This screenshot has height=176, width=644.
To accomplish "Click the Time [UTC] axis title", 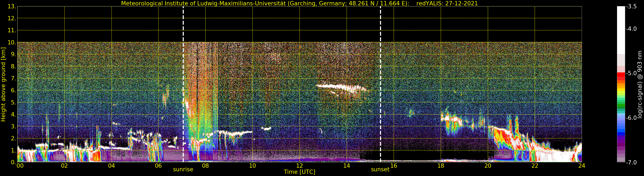I will coord(300,172).
